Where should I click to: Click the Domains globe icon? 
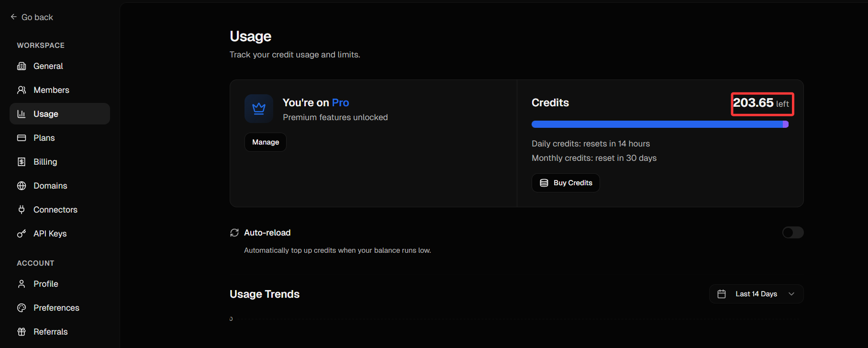click(22, 186)
